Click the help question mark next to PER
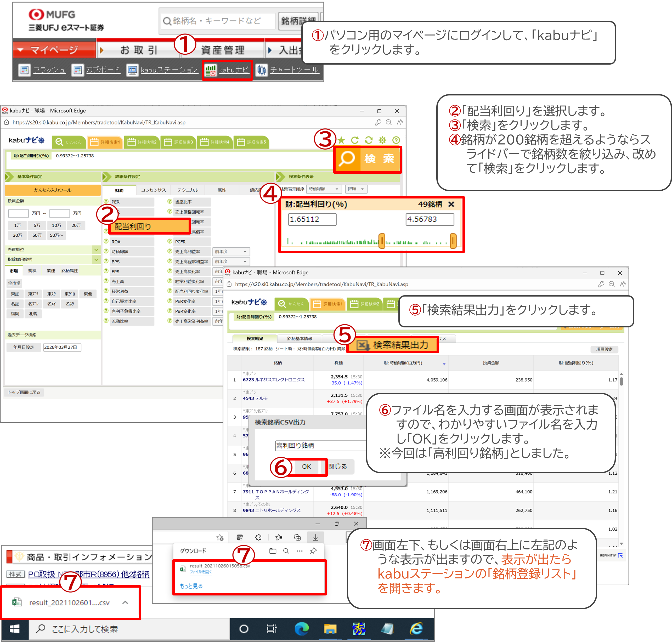 tap(106, 202)
